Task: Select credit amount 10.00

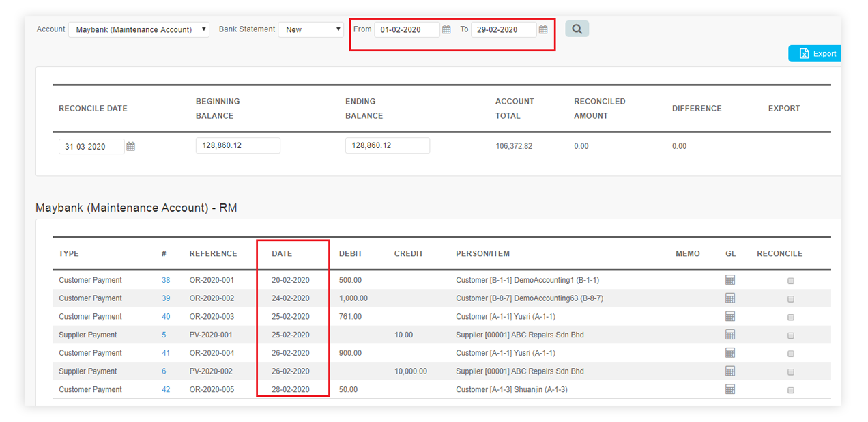Action: click(x=403, y=335)
